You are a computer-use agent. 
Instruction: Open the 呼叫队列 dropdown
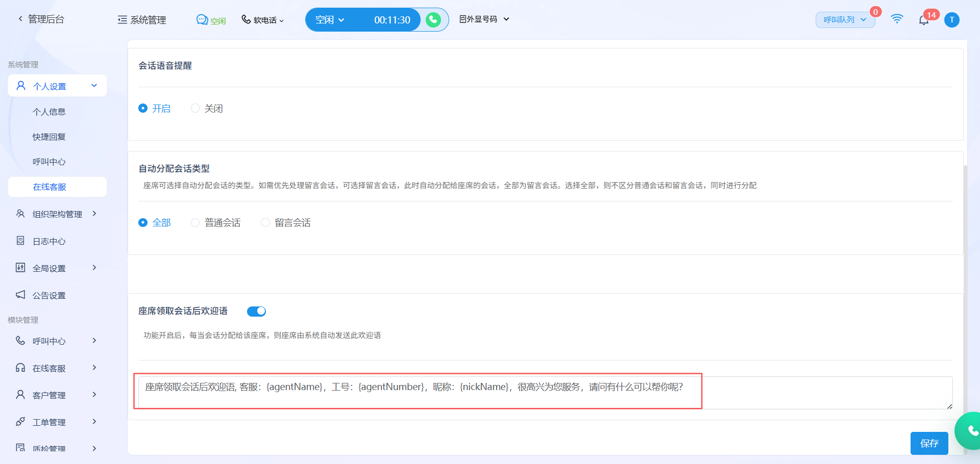pos(845,20)
